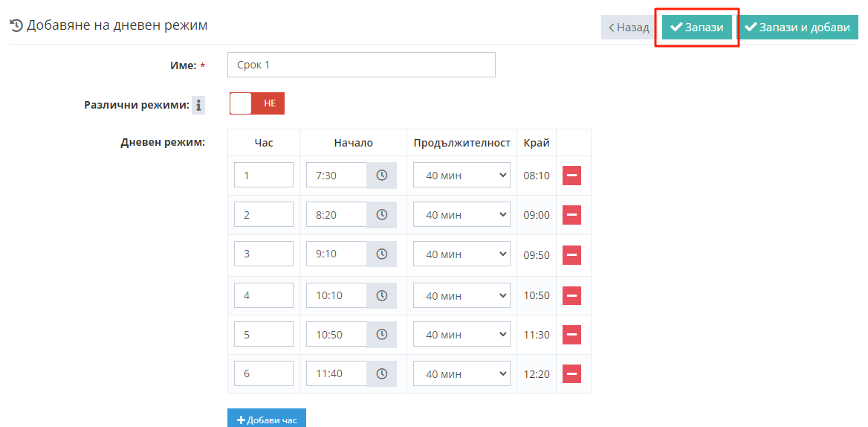Remove hour 1 row with red minus

[x=571, y=176]
